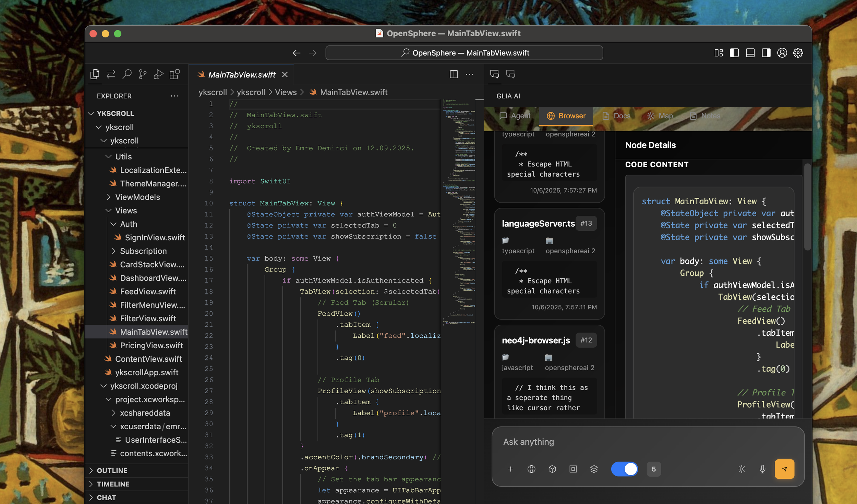Click the square frame icon in chat input
The width and height of the screenshot is (857, 504).
click(x=573, y=469)
